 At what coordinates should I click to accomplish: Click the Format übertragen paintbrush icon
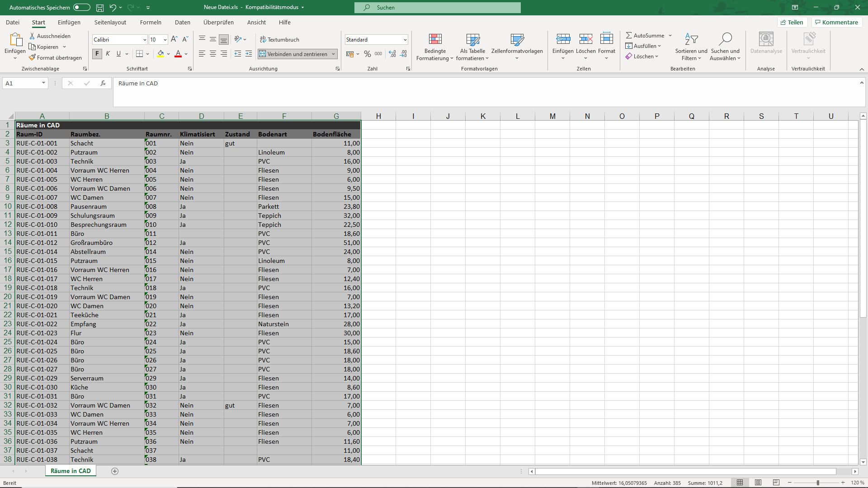(32, 57)
